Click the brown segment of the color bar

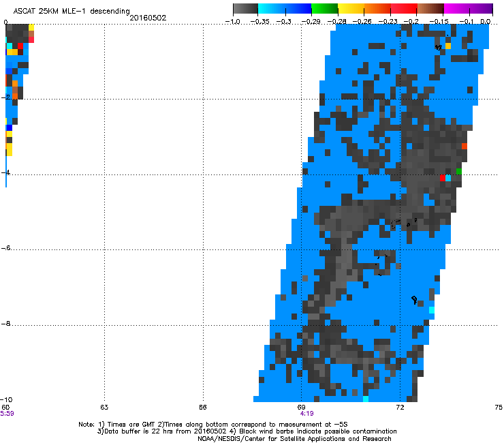click(430, 9)
